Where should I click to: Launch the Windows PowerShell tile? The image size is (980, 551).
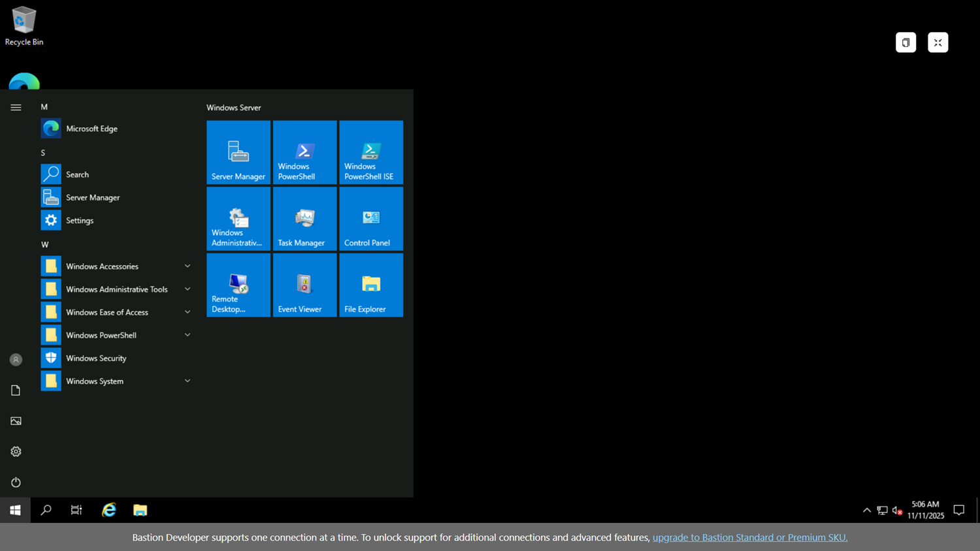coord(304,152)
